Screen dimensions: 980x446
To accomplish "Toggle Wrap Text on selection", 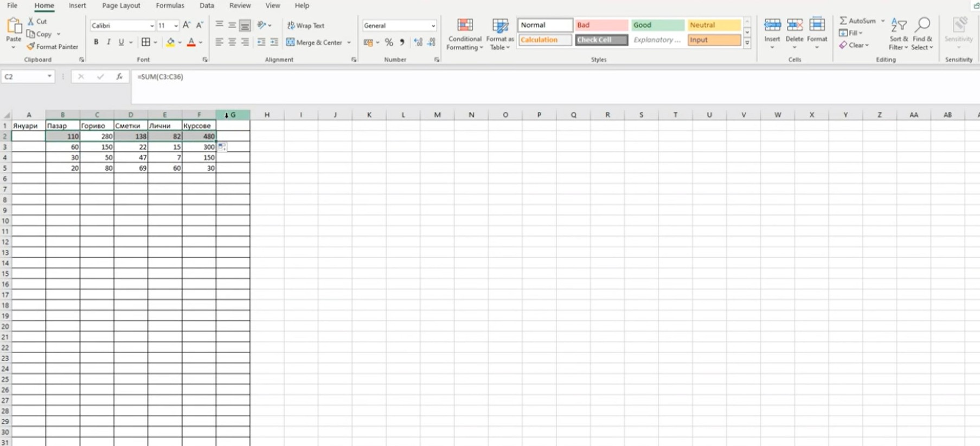I will pyautogui.click(x=306, y=26).
